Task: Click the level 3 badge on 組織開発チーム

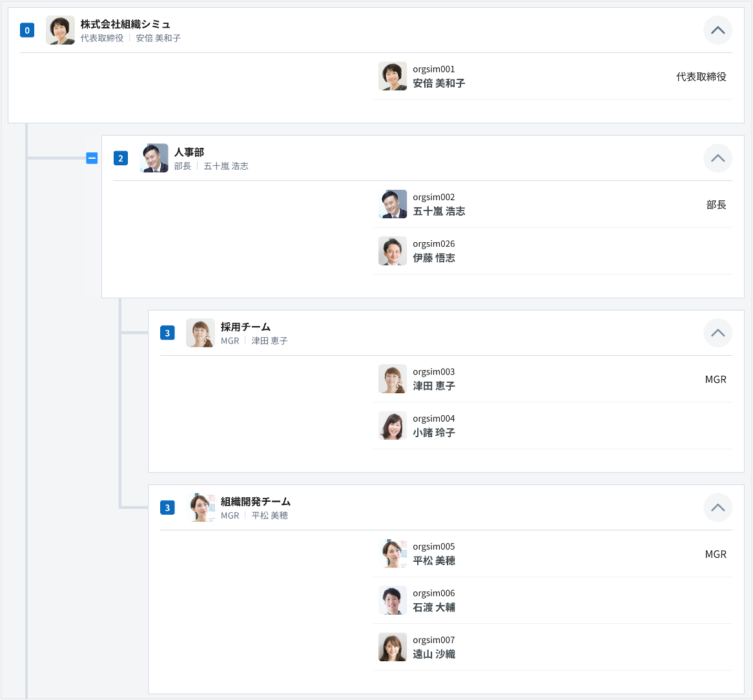Action: point(167,508)
